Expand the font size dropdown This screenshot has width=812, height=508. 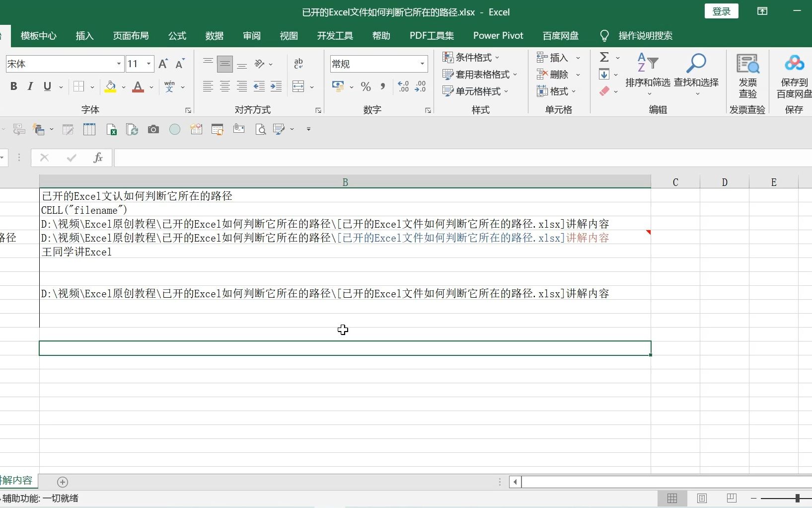click(x=148, y=64)
